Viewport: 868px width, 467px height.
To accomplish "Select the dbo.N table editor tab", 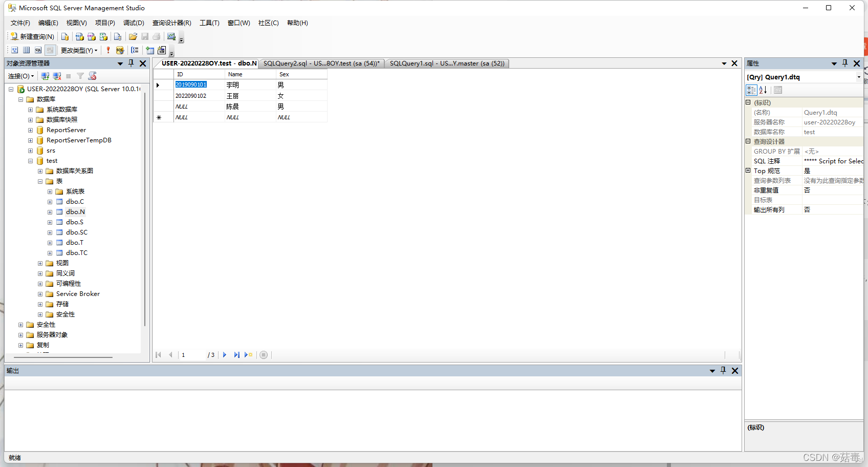I will 209,63.
